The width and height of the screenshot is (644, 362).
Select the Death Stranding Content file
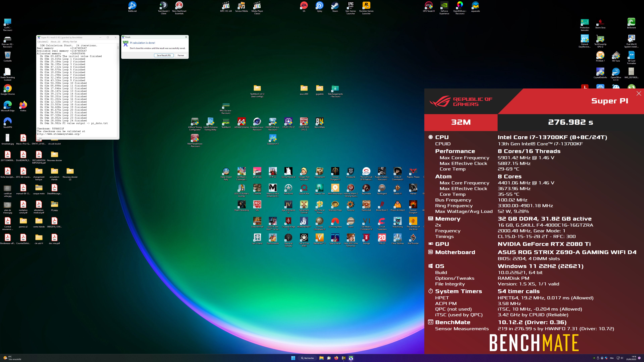(x=8, y=74)
